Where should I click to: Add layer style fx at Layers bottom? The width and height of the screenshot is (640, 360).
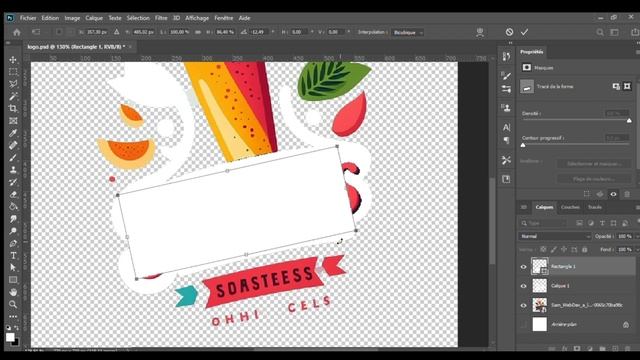click(x=565, y=349)
